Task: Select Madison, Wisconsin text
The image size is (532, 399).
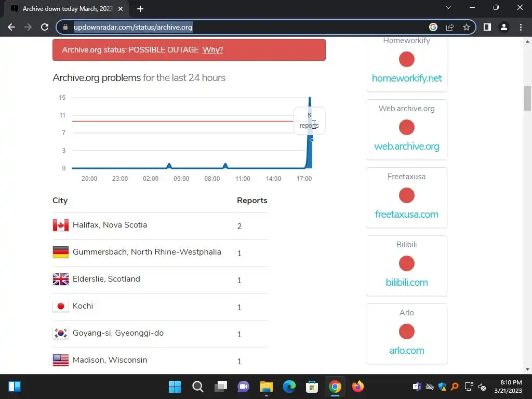Action: pyautogui.click(x=110, y=360)
